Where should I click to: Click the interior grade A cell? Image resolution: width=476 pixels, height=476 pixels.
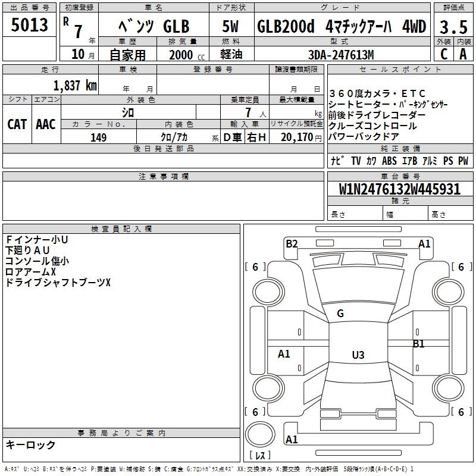pyautogui.click(x=463, y=55)
